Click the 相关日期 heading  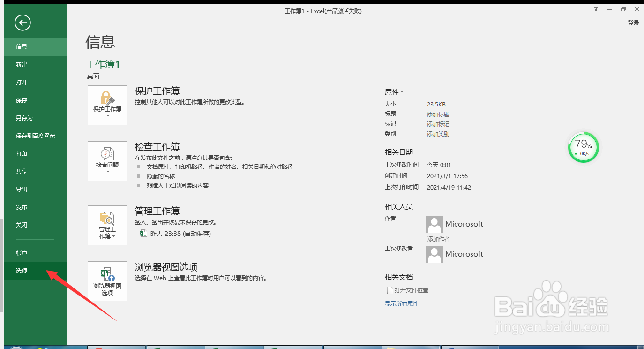click(399, 152)
